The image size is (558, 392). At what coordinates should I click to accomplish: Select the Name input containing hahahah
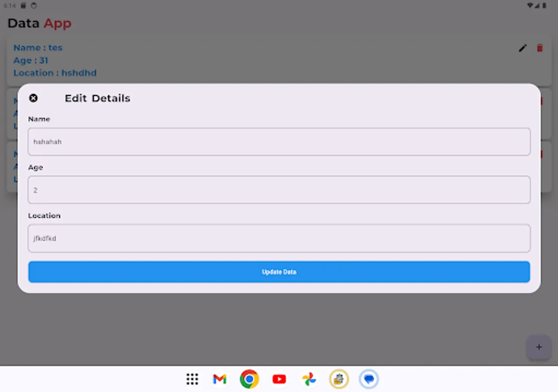tap(279, 142)
